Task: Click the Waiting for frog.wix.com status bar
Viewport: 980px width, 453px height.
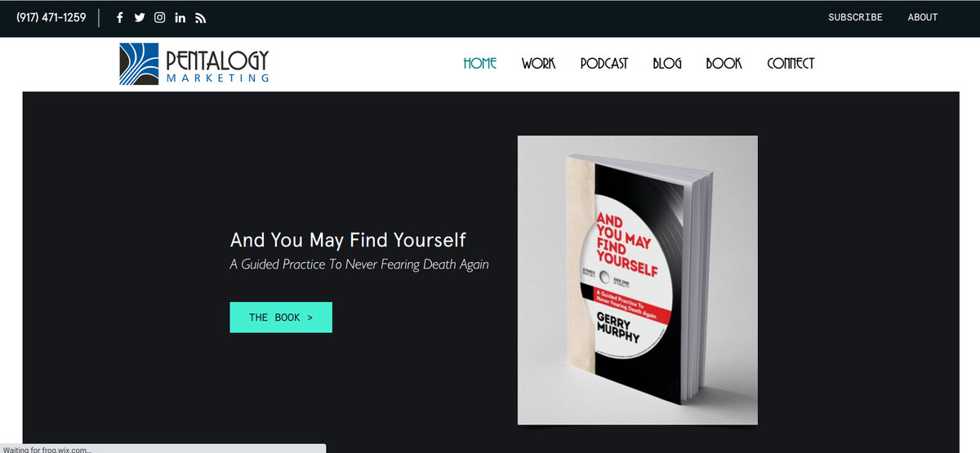Action: pos(163,448)
